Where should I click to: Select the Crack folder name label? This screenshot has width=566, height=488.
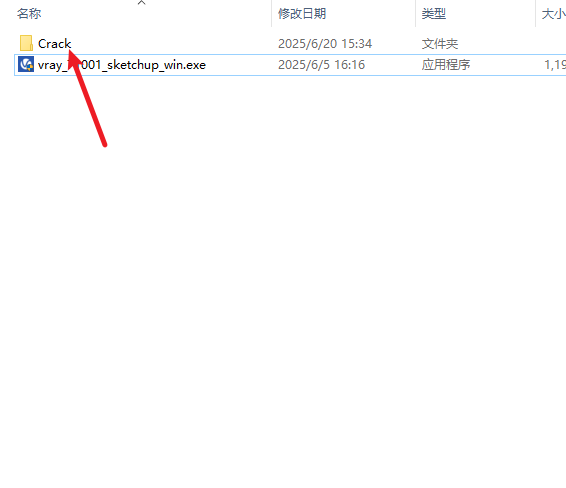pyautogui.click(x=55, y=44)
